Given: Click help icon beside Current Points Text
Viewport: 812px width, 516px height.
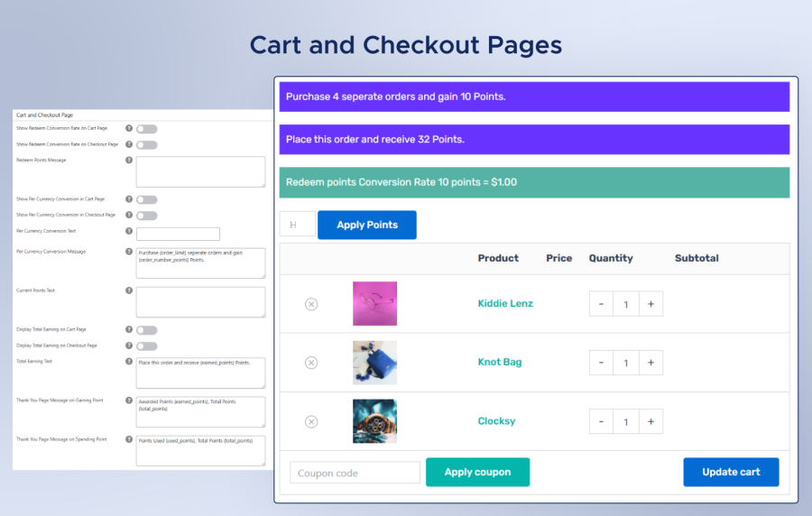Looking at the screenshot, I should 129,290.
